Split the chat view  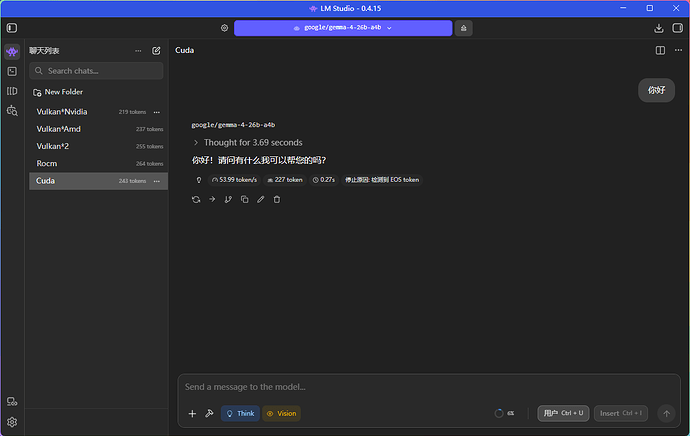click(660, 50)
